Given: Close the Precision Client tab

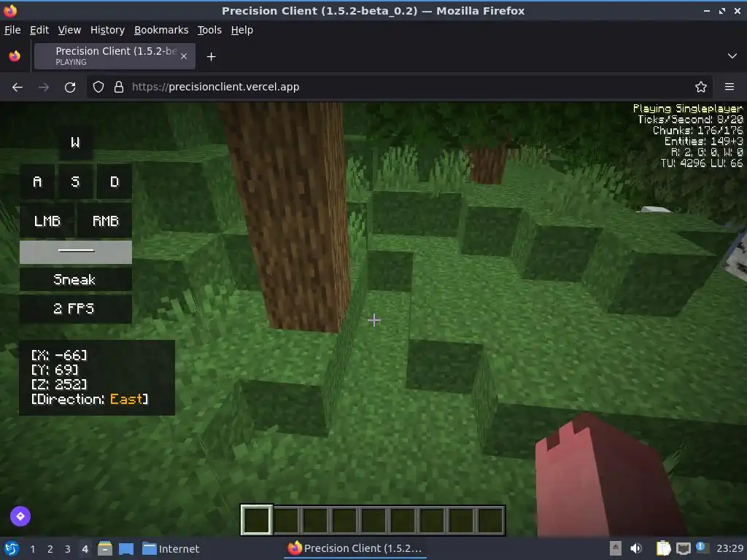Looking at the screenshot, I should coord(184,56).
